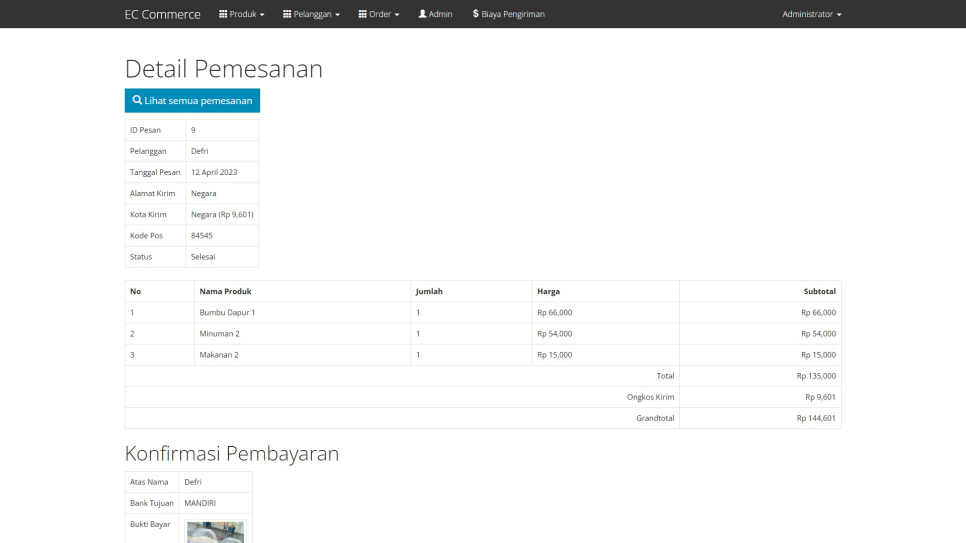Viewport: 966px width, 543px height.
Task: Select the Selesai status value
Action: [203, 256]
